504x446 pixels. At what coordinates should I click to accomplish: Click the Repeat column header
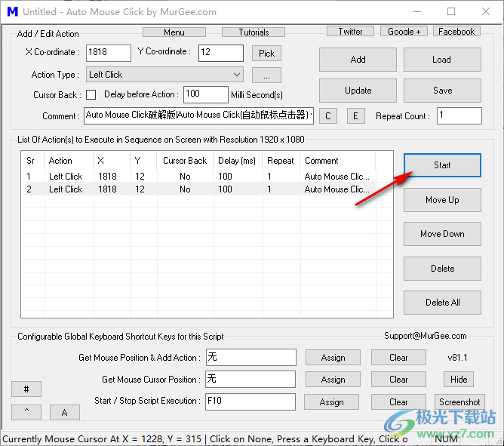pyautogui.click(x=281, y=161)
